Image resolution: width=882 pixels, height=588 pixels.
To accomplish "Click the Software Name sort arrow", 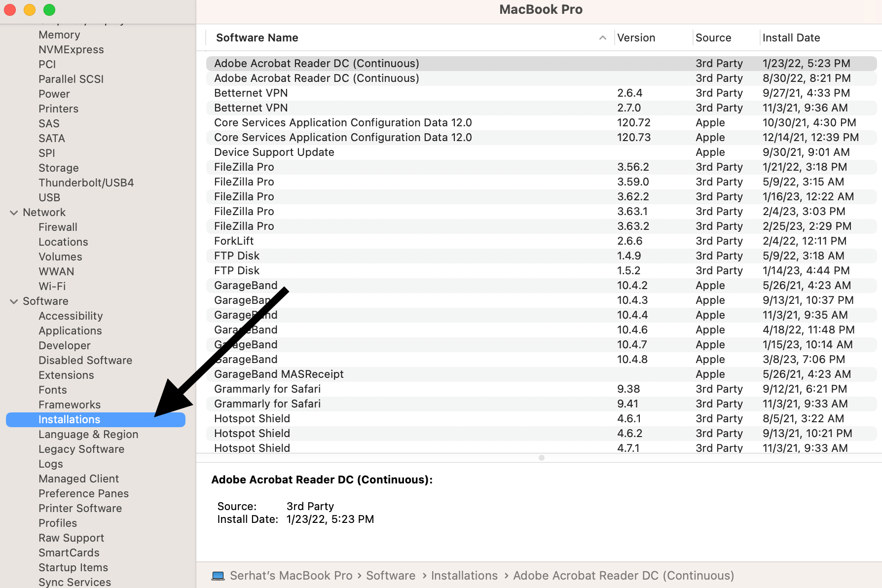I will pos(602,38).
